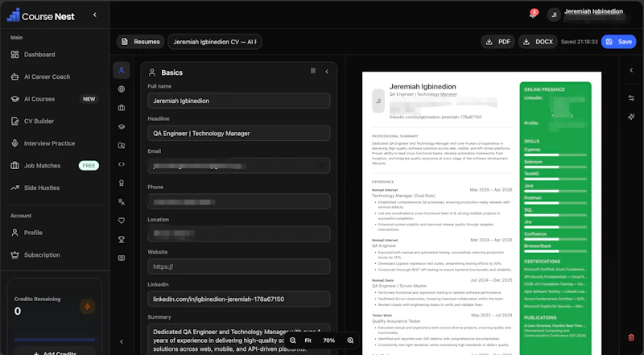Screen dimensions: 644x355
Task: Click the Course Nest logo
Action: tap(41, 15)
